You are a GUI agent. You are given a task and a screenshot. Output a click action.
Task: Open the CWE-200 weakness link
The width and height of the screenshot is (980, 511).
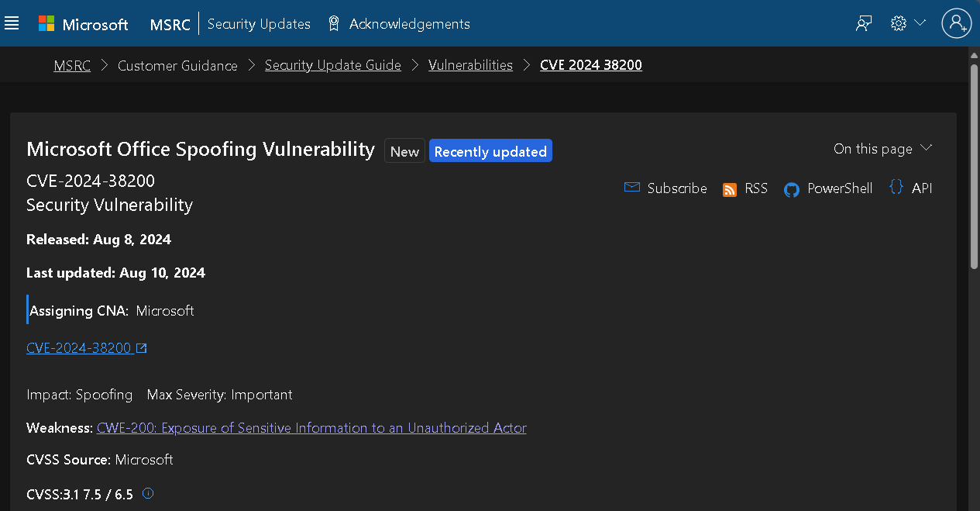click(x=311, y=428)
